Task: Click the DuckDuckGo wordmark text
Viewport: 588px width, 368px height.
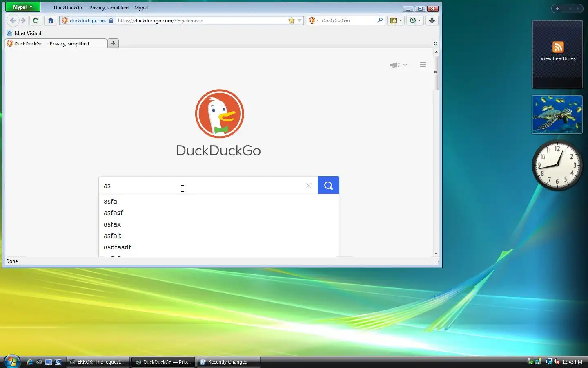Action: coord(218,150)
